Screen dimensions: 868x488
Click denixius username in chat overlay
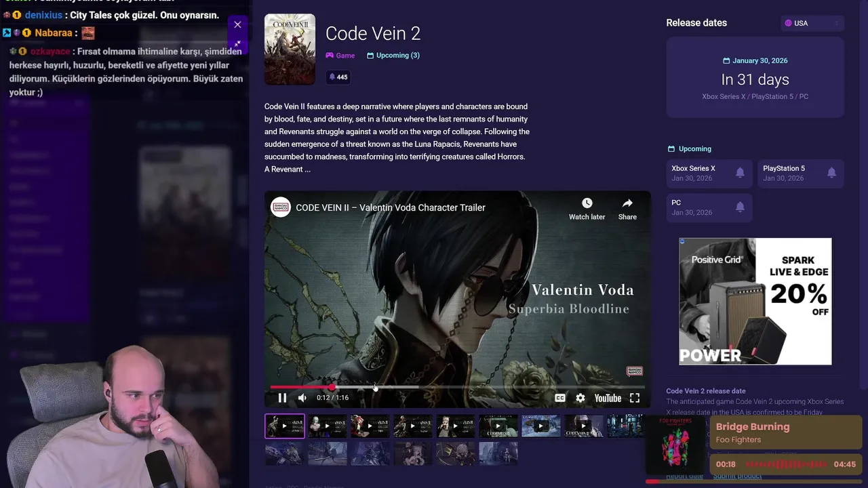[x=43, y=15]
